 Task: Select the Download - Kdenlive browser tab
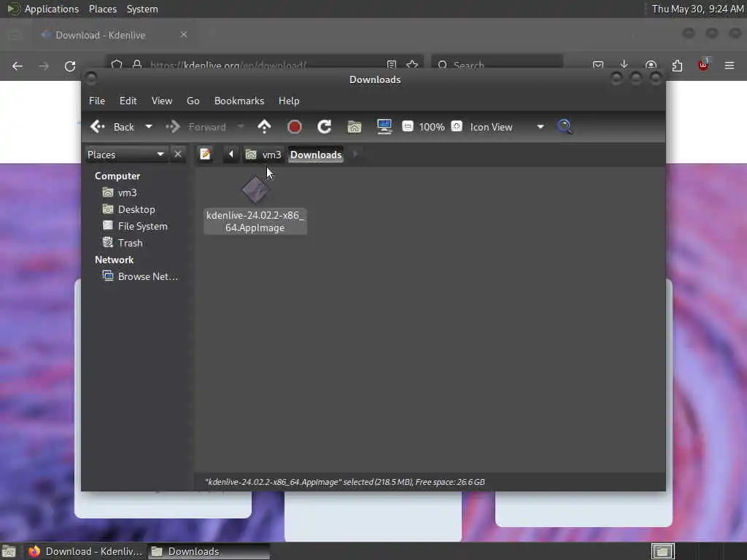tap(115, 35)
